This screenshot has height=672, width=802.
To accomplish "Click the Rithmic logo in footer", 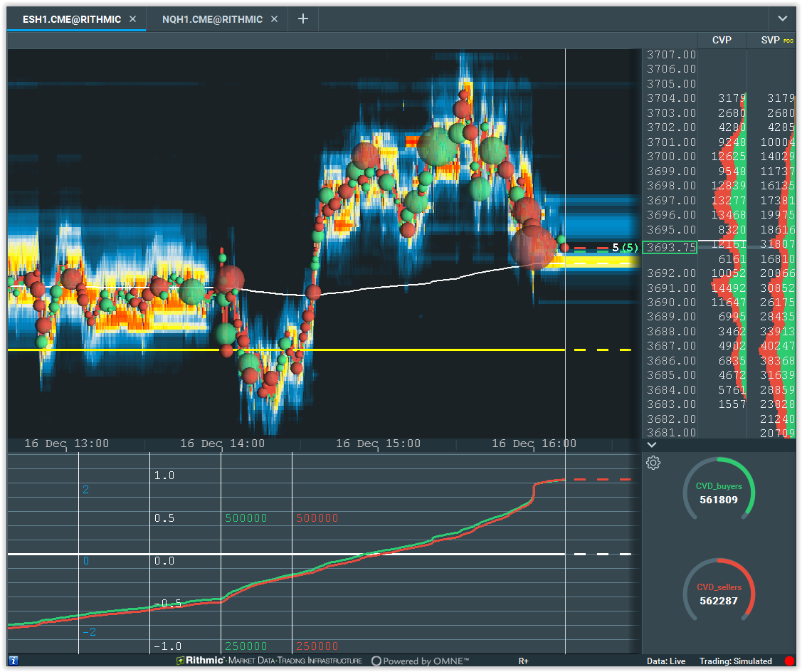I will 200,660.
